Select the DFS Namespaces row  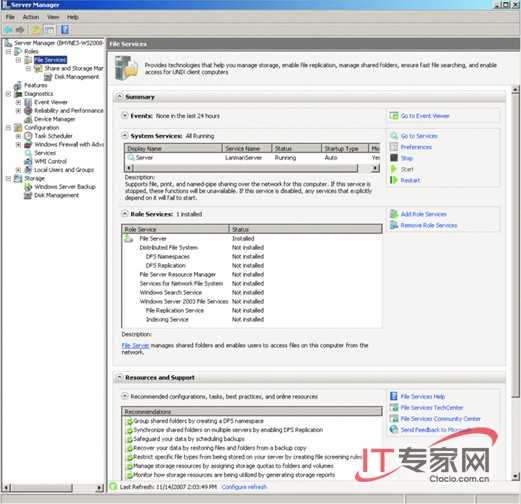(252, 257)
